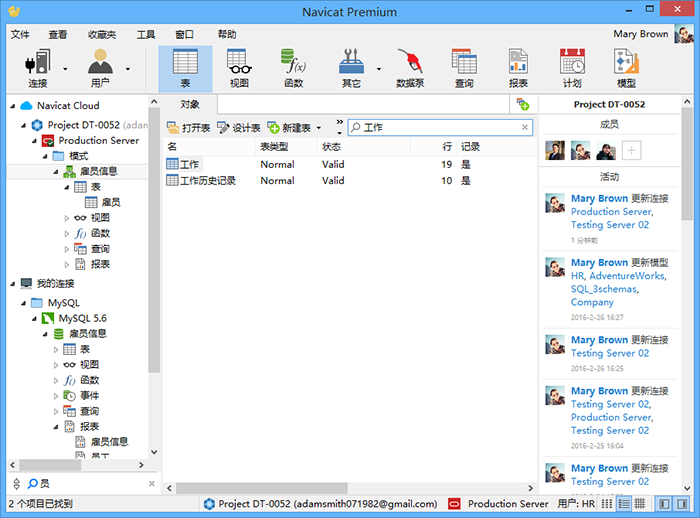Select MySQL 5.6 connection in the tree

(x=75, y=318)
